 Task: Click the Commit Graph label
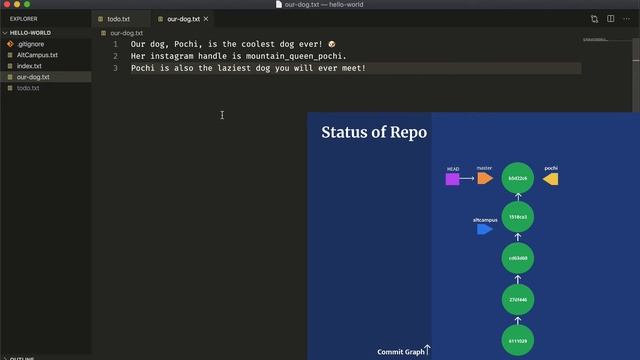coord(400,352)
